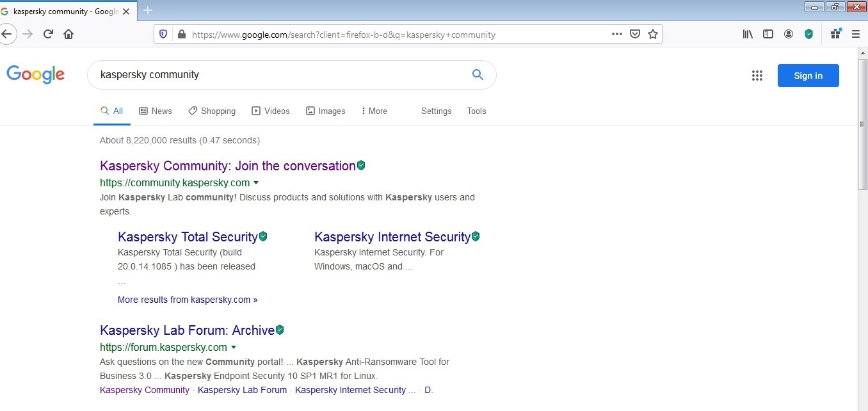868x411 pixels.
Task: Open the Kaspersky Internet Security sitelink
Action: [392, 237]
